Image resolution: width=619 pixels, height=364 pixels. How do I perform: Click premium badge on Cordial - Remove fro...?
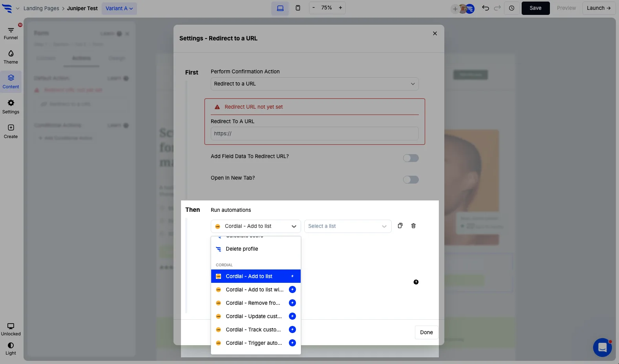click(292, 303)
